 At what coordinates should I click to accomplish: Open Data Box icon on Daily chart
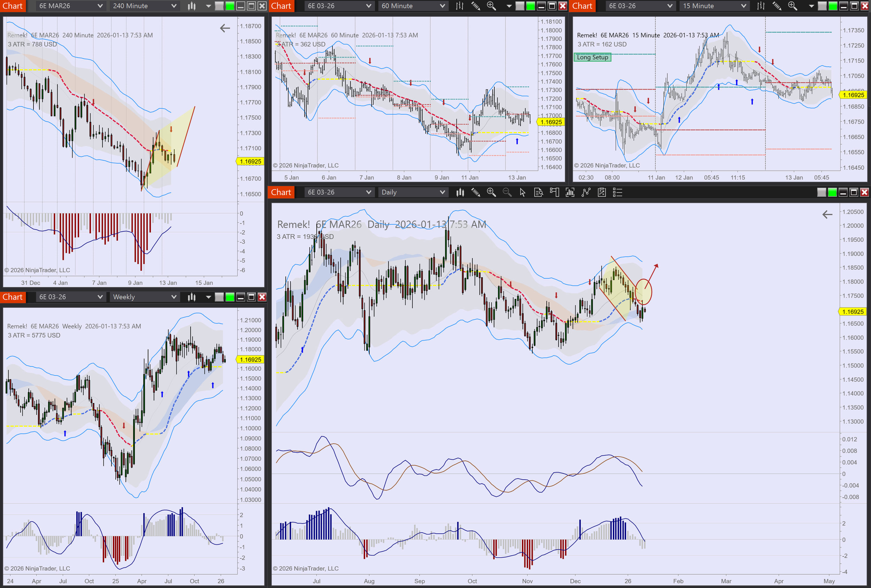tap(538, 192)
